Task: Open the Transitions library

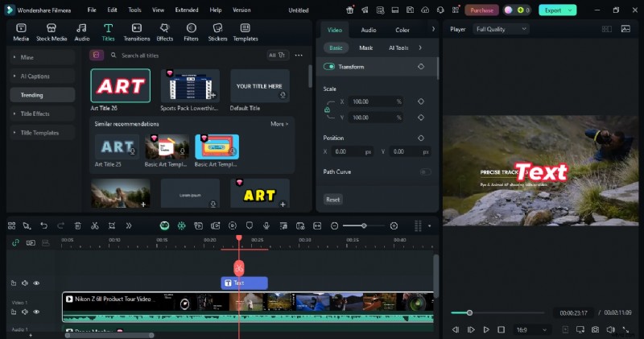Action: 137,31
